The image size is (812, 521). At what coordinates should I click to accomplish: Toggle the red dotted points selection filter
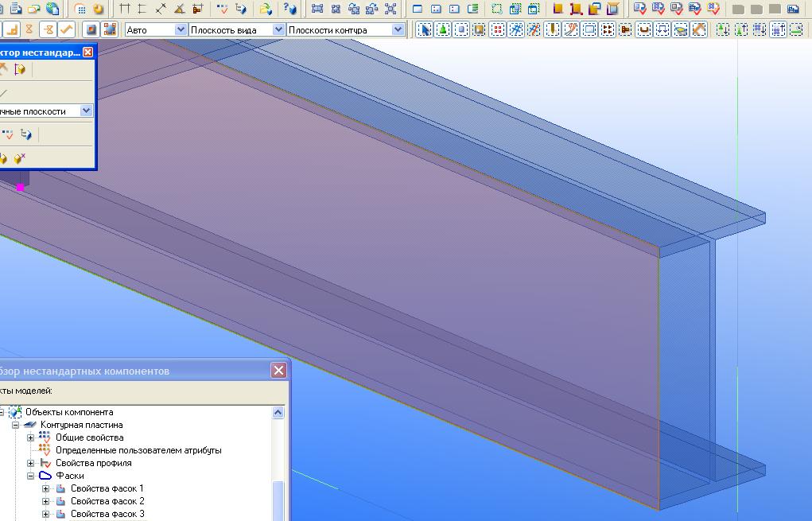498,29
